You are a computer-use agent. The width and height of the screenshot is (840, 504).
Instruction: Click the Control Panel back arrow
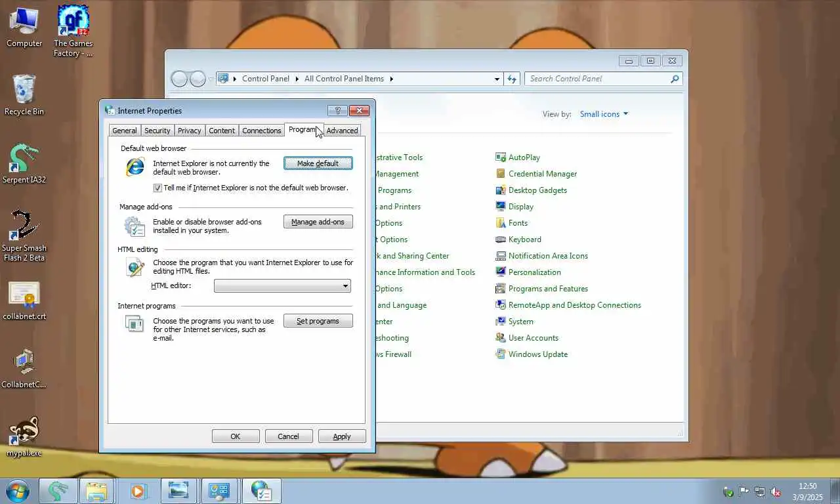coord(179,79)
